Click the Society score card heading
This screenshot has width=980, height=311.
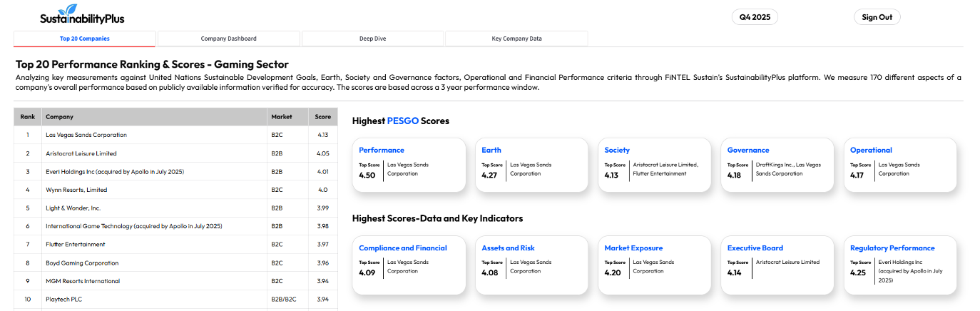(x=617, y=151)
